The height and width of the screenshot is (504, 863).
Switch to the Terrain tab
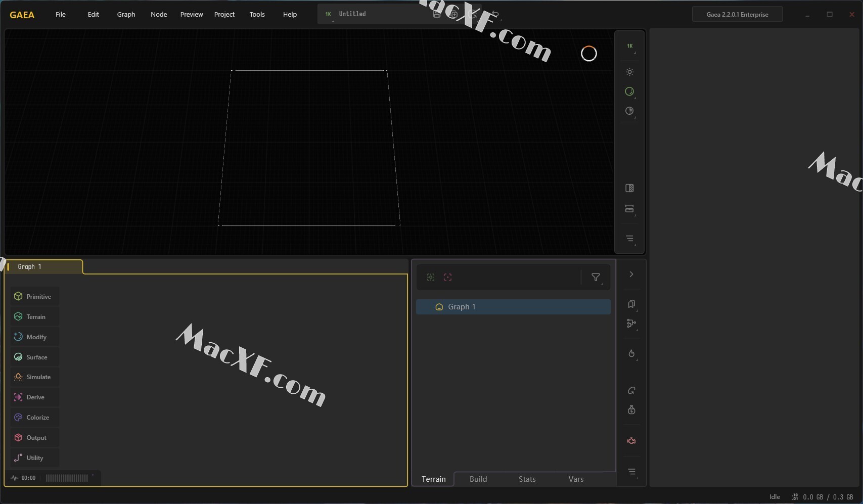(x=434, y=479)
